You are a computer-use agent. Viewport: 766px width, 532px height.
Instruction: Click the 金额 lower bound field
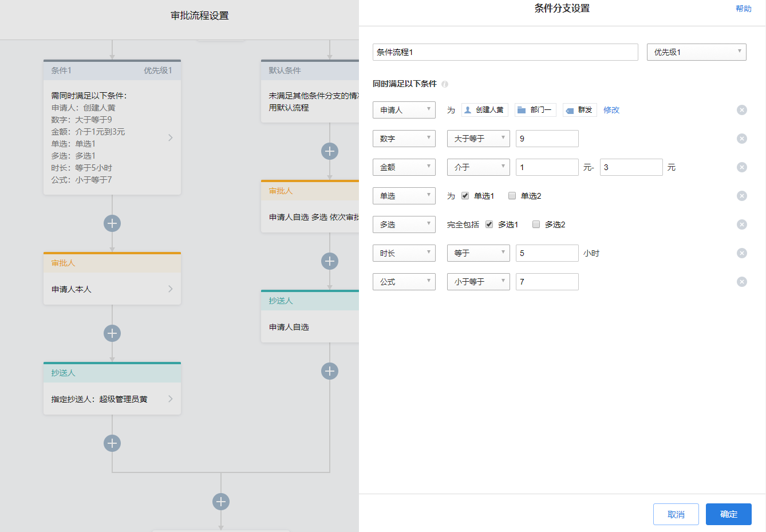[547, 167]
